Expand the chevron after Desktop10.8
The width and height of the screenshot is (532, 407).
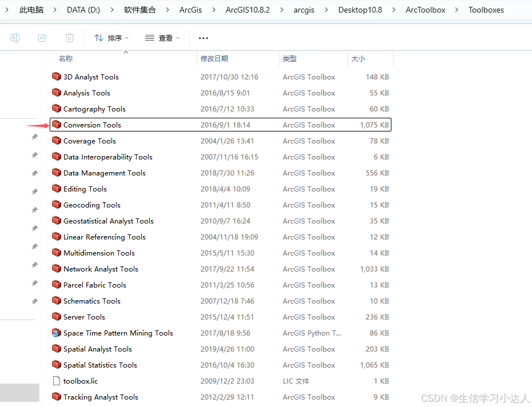394,10
